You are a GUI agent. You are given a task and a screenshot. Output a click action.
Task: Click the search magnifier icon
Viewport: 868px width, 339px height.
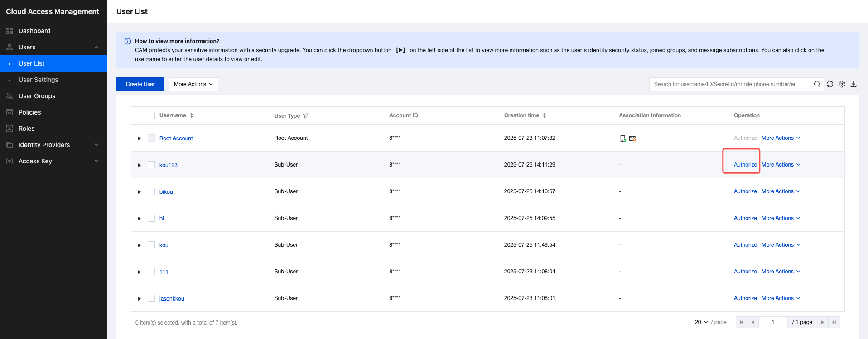click(x=817, y=84)
